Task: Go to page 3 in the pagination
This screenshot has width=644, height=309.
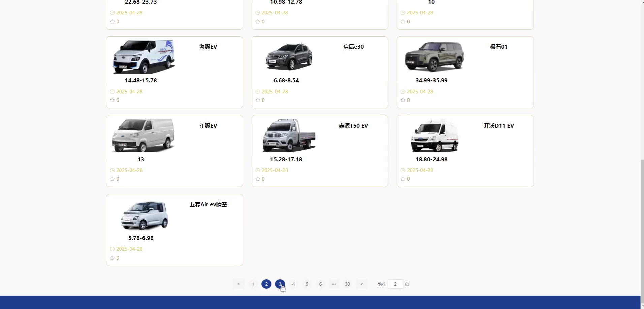Action: pyautogui.click(x=280, y=284)
